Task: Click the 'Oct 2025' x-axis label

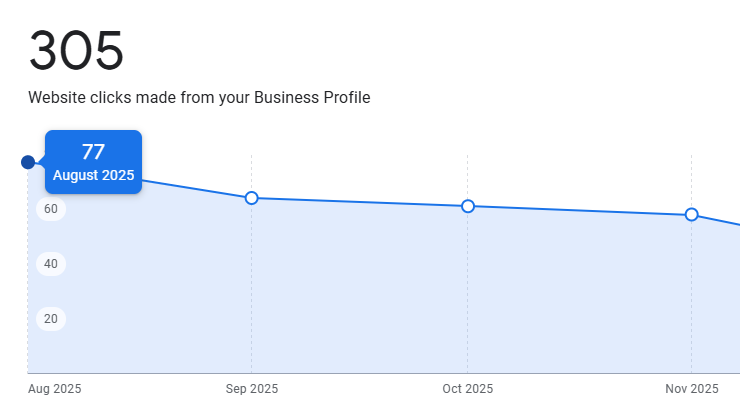Action: [x=468, y=389]
